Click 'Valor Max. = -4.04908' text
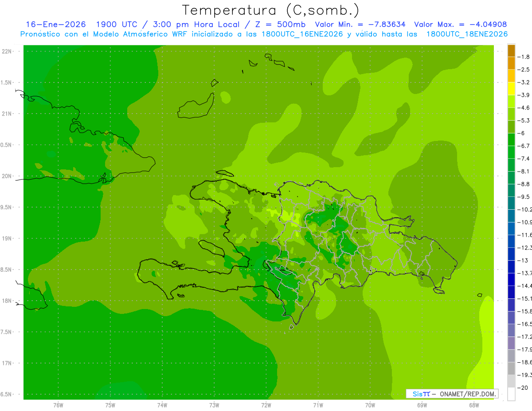The image size is (532, 411). pyautogui.click(x=460, y=24)
